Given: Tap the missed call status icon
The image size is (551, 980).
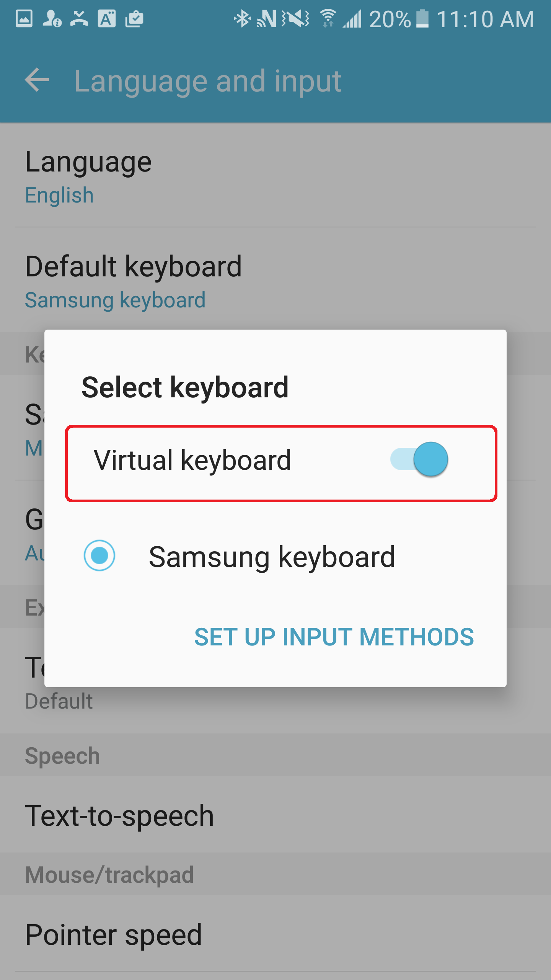Looking at the screenshot, I should point(79,18).
